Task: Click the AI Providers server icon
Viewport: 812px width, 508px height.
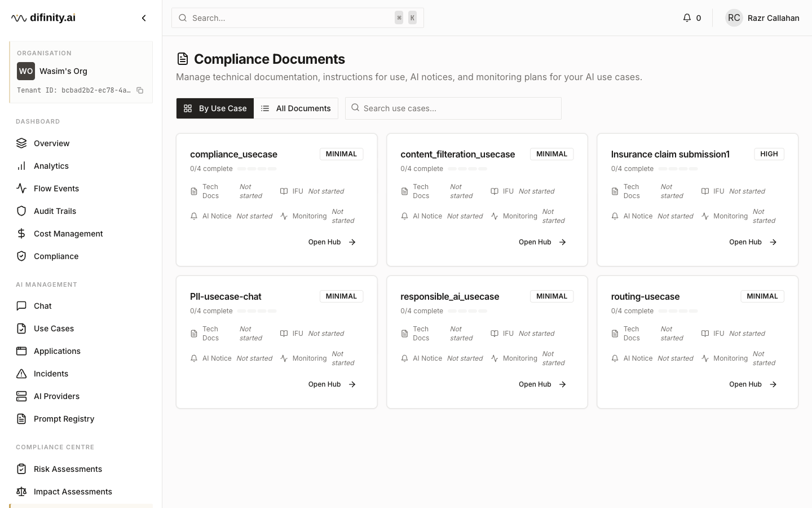Action: 21,396
